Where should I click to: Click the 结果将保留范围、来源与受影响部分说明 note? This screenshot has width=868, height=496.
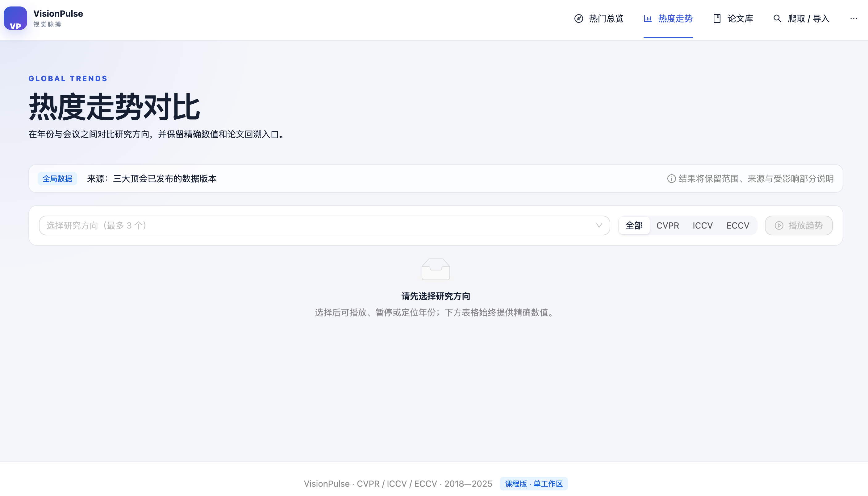tap(756, 179)
